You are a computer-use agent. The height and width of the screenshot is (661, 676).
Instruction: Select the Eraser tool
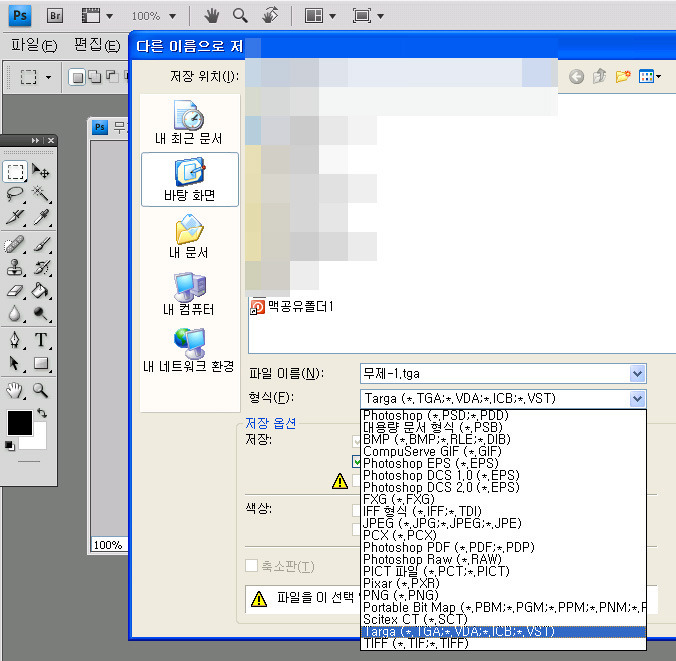(x=15, y=291)
